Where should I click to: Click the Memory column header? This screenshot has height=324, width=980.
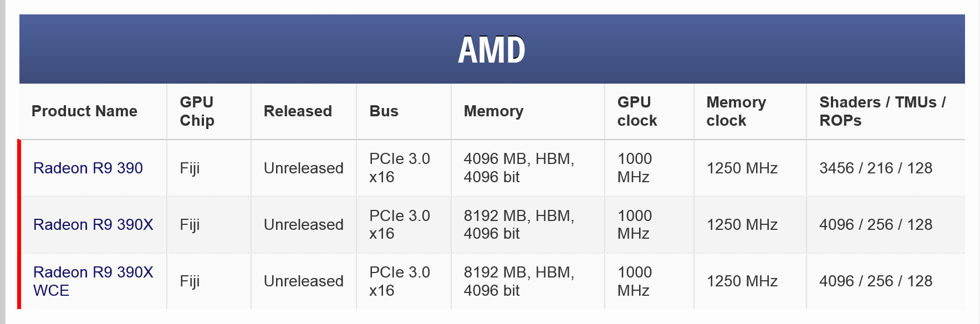click(493, 111)
